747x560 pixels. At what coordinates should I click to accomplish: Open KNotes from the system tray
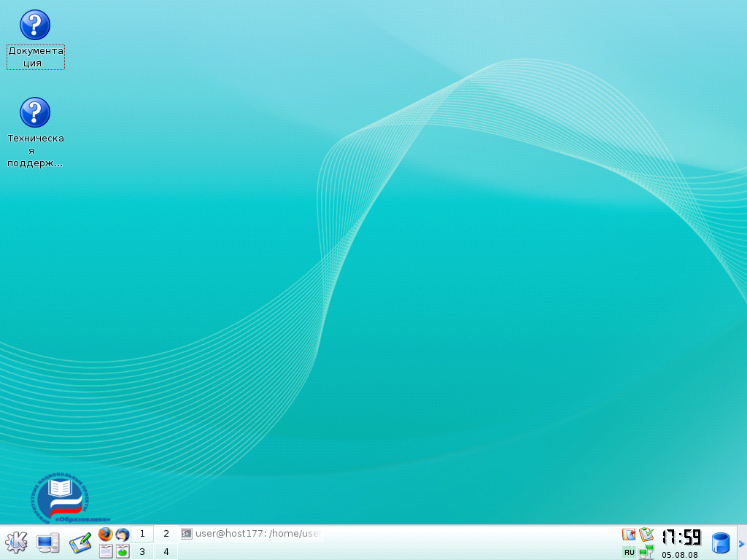pos(627,534)
